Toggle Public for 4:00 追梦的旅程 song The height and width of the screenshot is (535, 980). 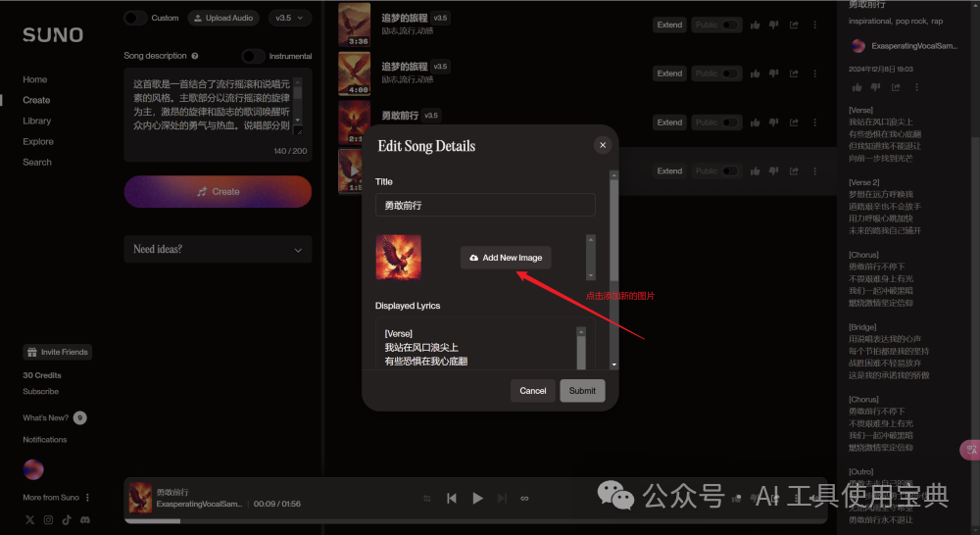729,73
